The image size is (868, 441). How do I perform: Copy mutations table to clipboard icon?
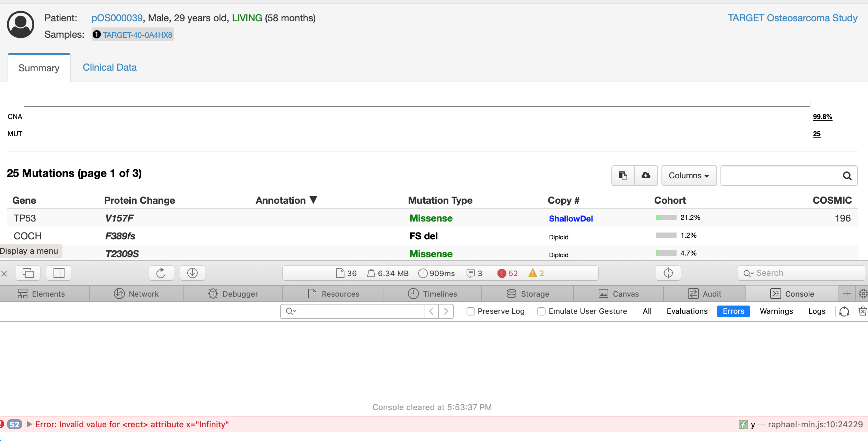pyautogui.click(x=623, y=176)
